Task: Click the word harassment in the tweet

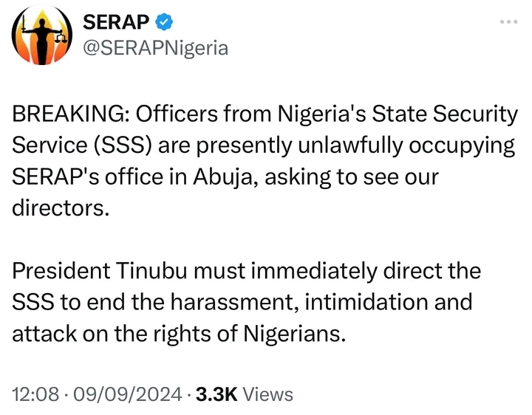Action: [237, 302]
